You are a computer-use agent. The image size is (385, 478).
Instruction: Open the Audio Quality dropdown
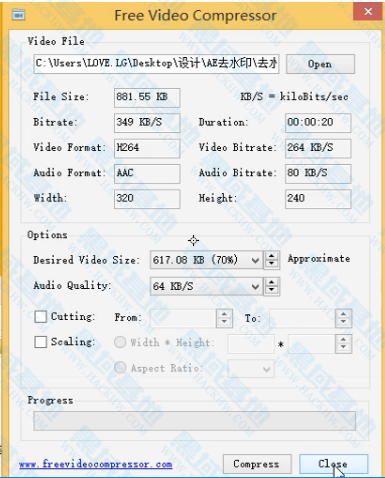coord(255,286)
